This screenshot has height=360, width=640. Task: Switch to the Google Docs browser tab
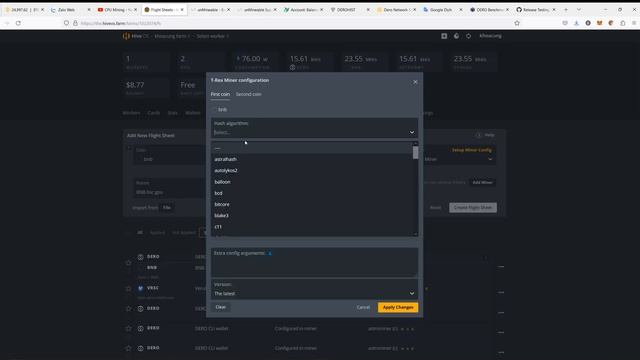pyautogui.click(x=442, y=10)
